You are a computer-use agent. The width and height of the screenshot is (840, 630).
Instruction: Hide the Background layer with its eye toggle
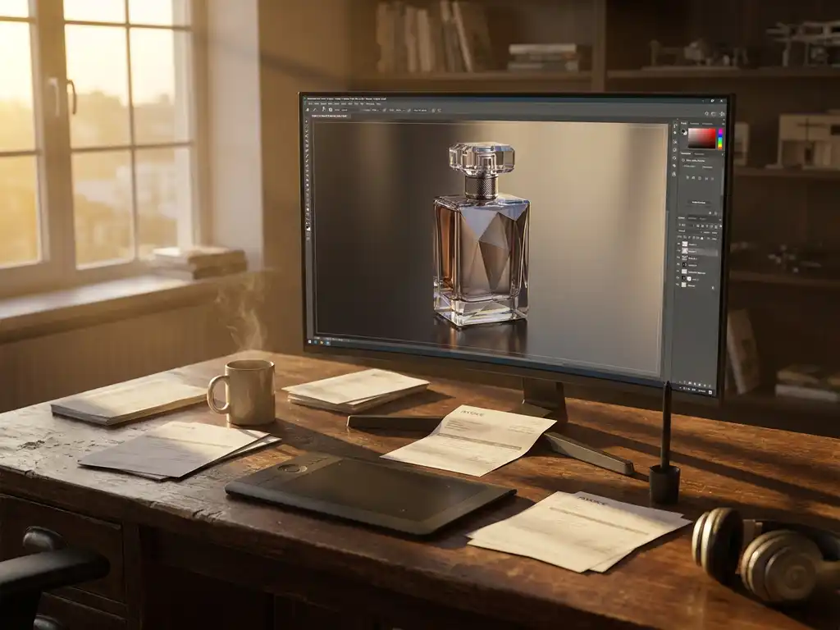678,284
